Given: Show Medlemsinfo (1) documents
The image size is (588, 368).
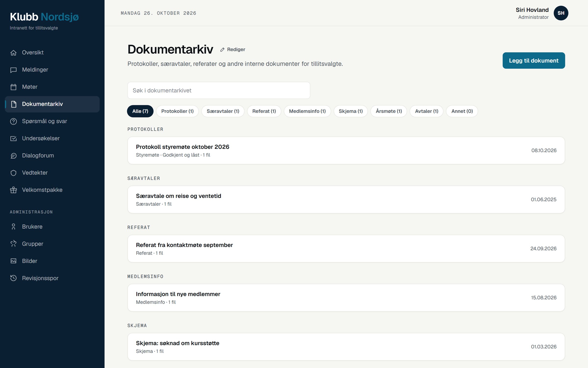Looking at the screenshot, I should (307, 111).
